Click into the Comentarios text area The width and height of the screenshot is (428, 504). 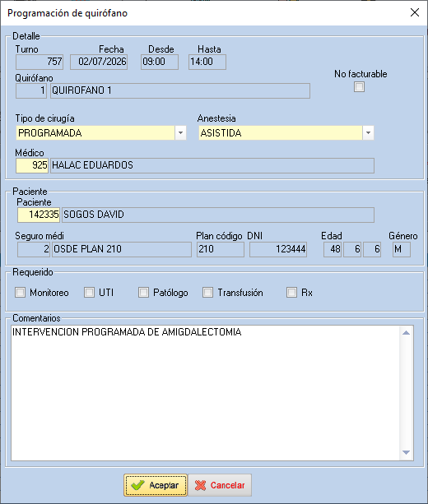tap(205, 393)
